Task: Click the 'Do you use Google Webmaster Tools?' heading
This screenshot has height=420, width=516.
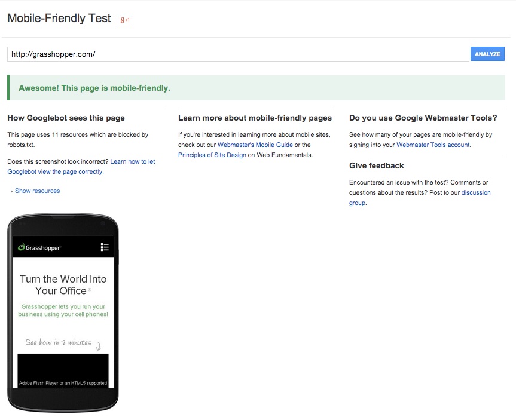Action: tap(423, 118)
